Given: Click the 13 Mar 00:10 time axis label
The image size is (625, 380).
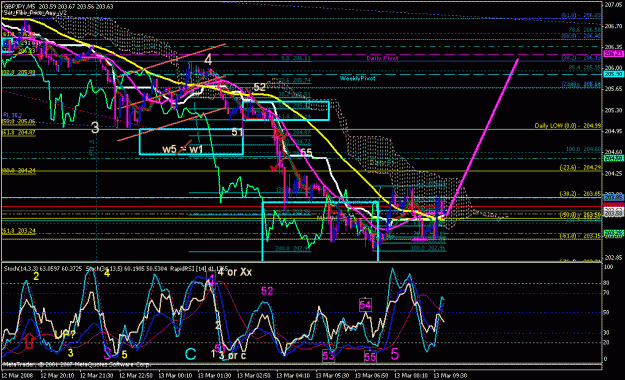Looking at the screenshot, I should (x=175, y=376).
